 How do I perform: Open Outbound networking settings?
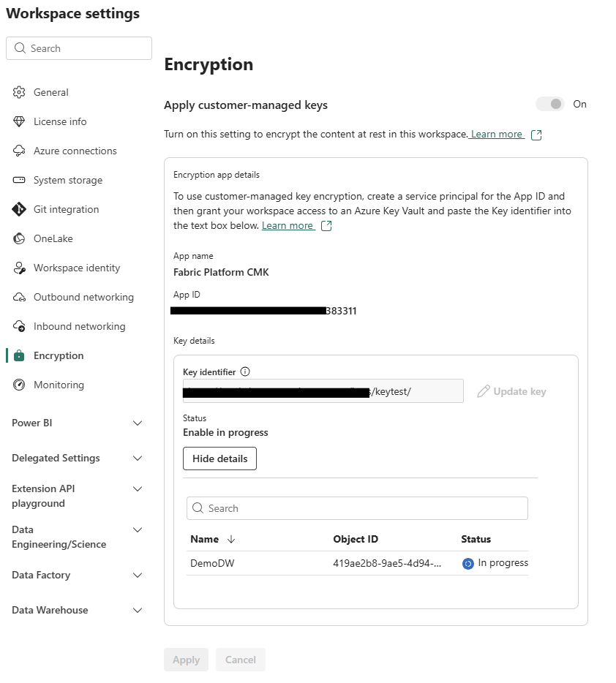[x=83, y=297]
